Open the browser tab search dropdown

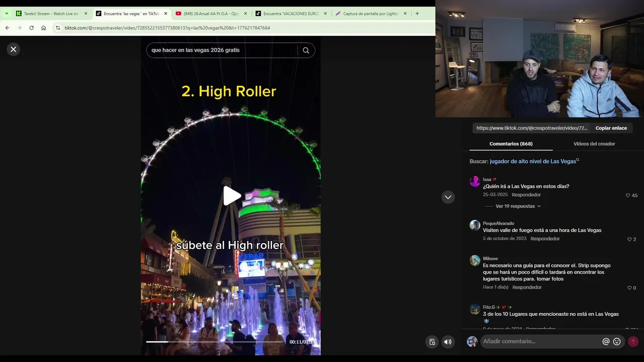point(7,14)
